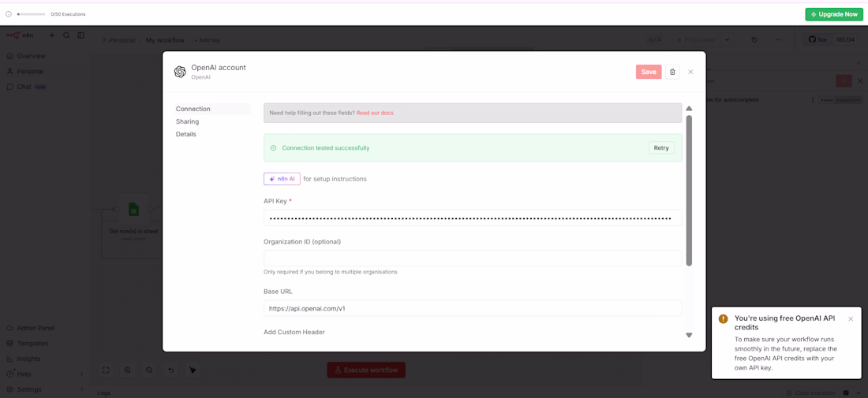This screenshot has width=868, height=398.
Task: Open the three-dot workflow options menu
Action: point(778,39)
